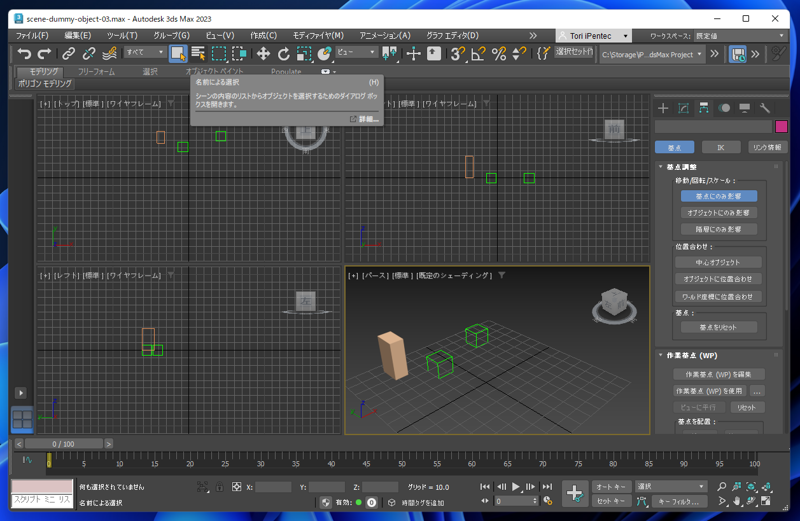The width and height of the screenshot is (800, 521).
Task: Open the Utilities command panel tab
Action: click(x=765, y=108)
